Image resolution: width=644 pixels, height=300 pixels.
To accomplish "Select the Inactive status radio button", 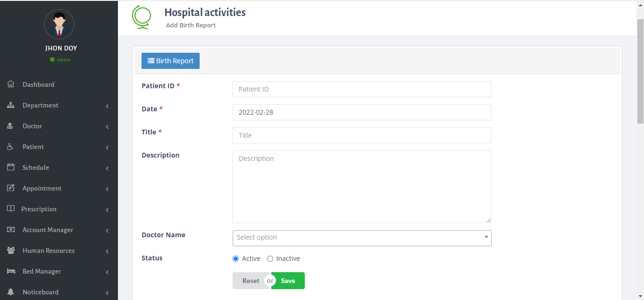I will (269, 258).
